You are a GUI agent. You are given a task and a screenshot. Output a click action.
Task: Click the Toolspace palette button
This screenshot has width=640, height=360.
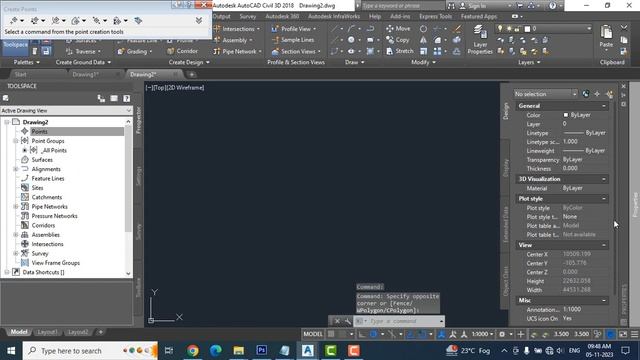(x=15, y=45)
